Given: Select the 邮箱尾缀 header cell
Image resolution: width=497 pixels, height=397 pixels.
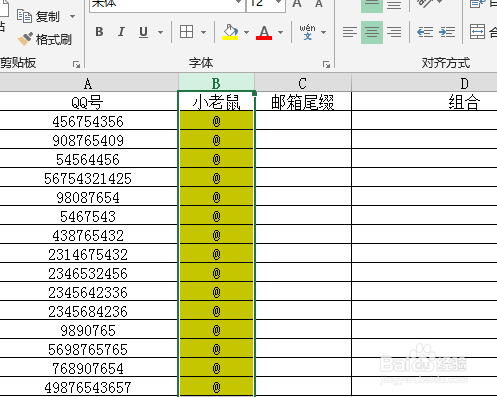Looking at the screenshot, I should click(x=303, y=102).
